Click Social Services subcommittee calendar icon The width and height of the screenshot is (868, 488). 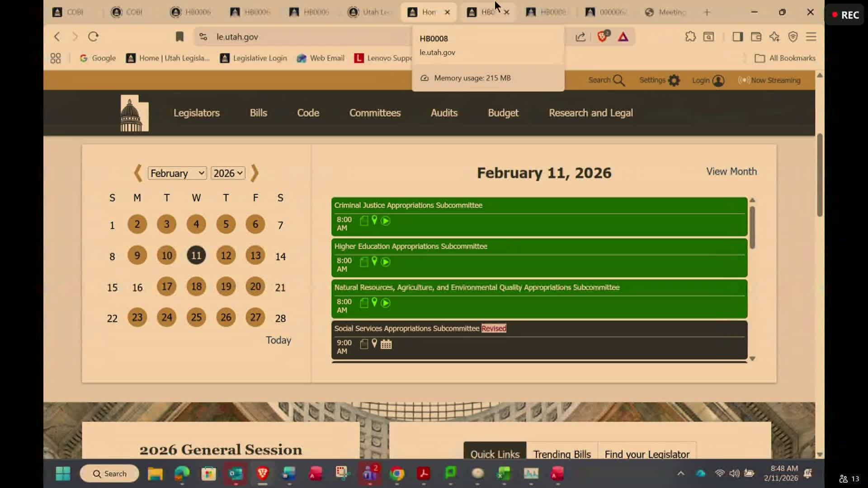pyautogui.click(x=386, y=344)
